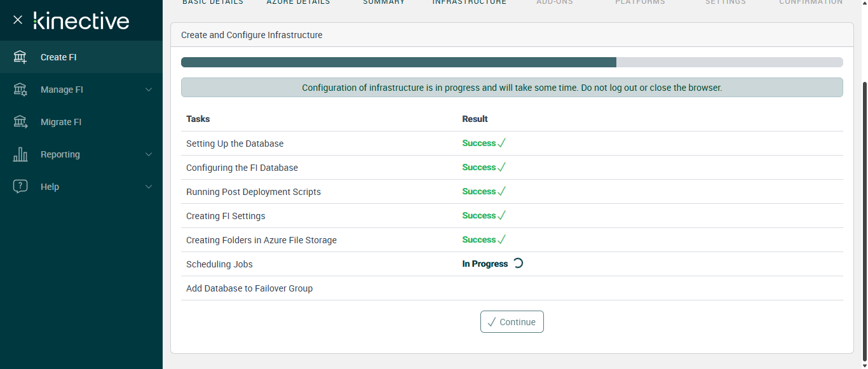The width and height of the screenshot is (868, 369).
Task: Click the infrastructure progress bar
Action: (x=512, y=62)
